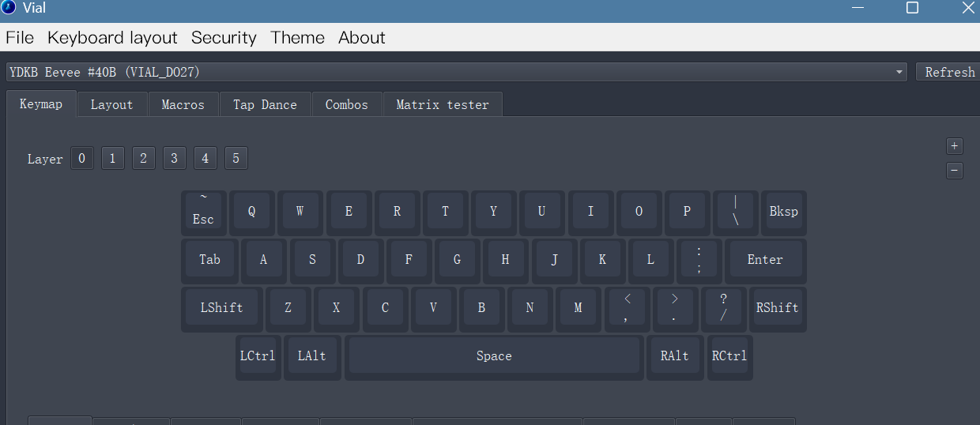
Task: Select layer 0
Action: [81, 159]
